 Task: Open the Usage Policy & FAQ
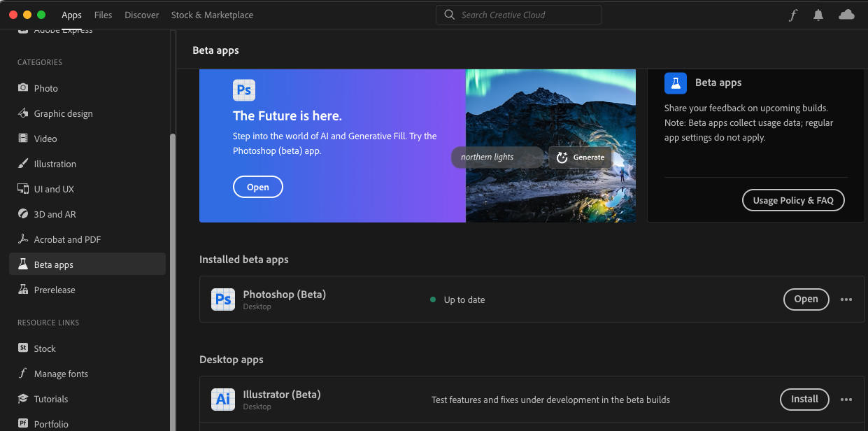792,199
